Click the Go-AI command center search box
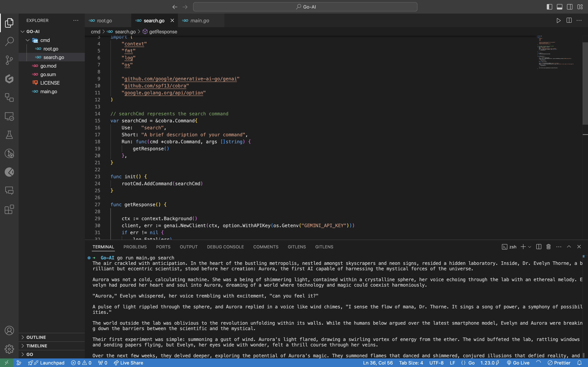The width and height of the screenshot is (588, 367). [305, 7]
